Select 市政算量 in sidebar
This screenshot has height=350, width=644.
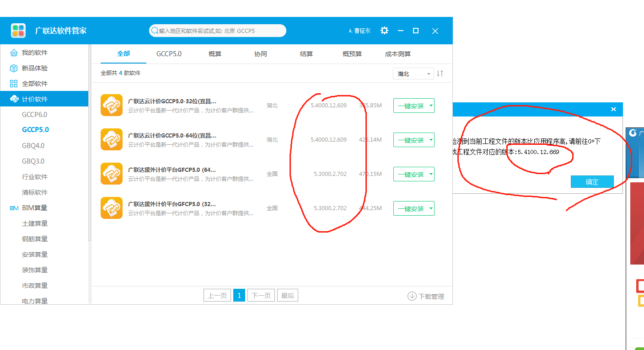[x=35, y=286]
